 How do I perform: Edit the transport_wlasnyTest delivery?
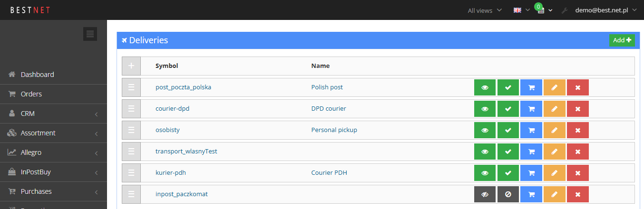pyautogui.click(x=555, y=152)
